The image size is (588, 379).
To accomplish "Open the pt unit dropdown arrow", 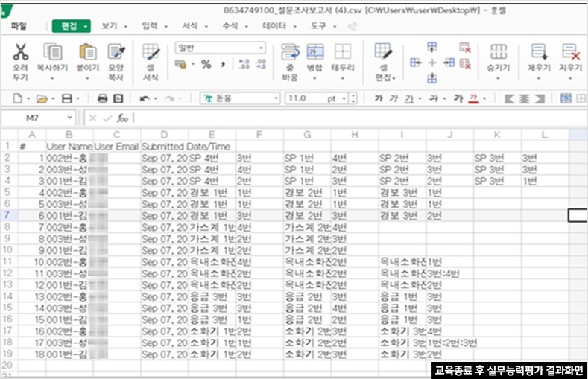I will (x=344, y=98).
